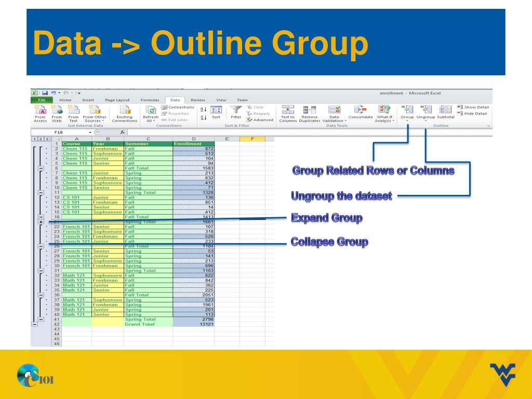Select the row 42 header

[56, 324]
